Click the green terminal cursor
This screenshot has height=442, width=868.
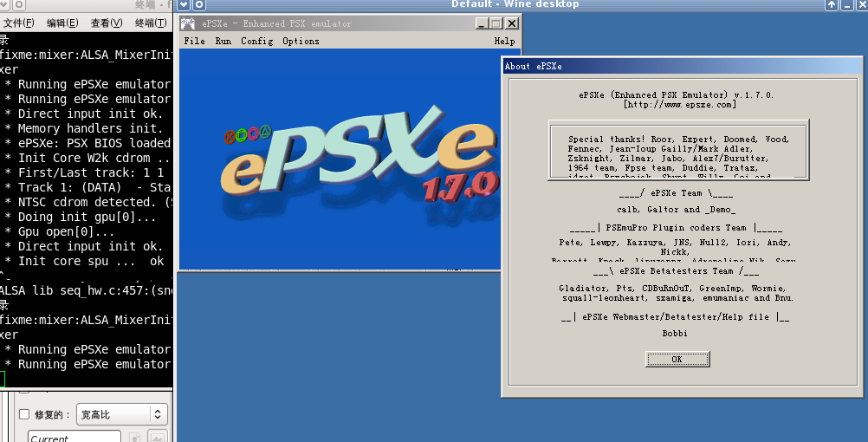pyautogui.click(x=3, y=379)
